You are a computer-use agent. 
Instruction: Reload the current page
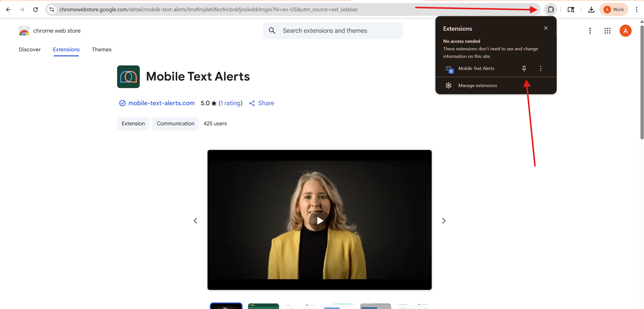point(36,10)
